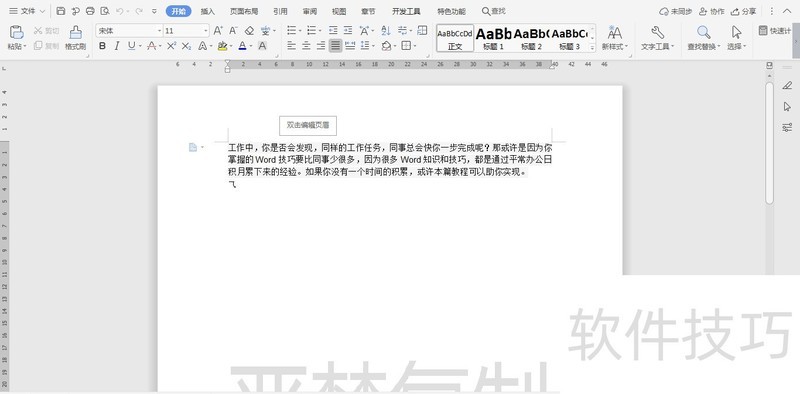Click the Sort (A-Z) icon
This screenshot has height=394, width=800.
pyautogui.click(x=386, y=31)
